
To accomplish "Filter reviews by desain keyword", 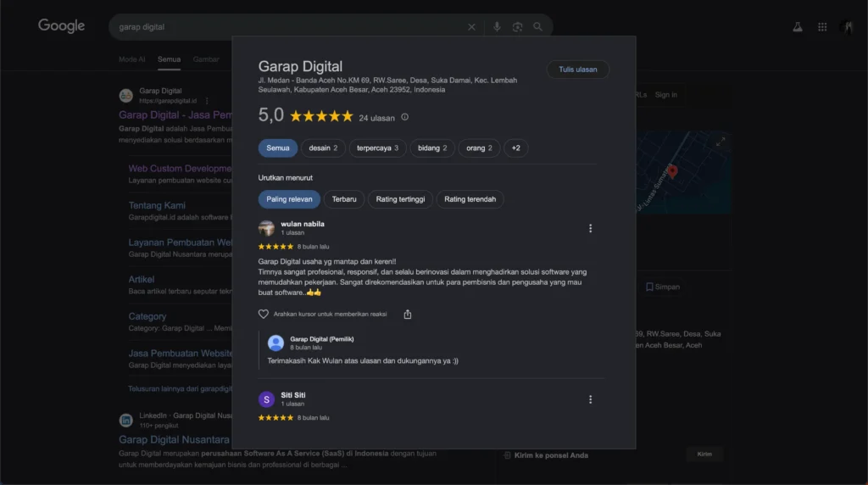I will click(x=323, y=148).
